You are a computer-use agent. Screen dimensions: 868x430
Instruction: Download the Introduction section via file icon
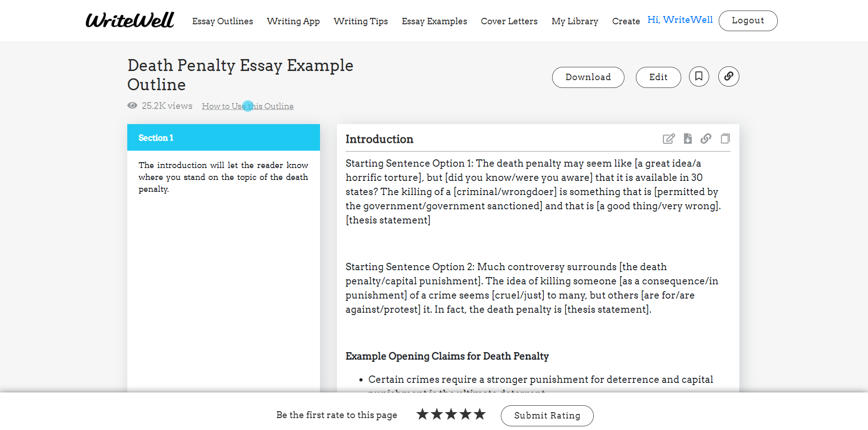(x=688, y=139)
